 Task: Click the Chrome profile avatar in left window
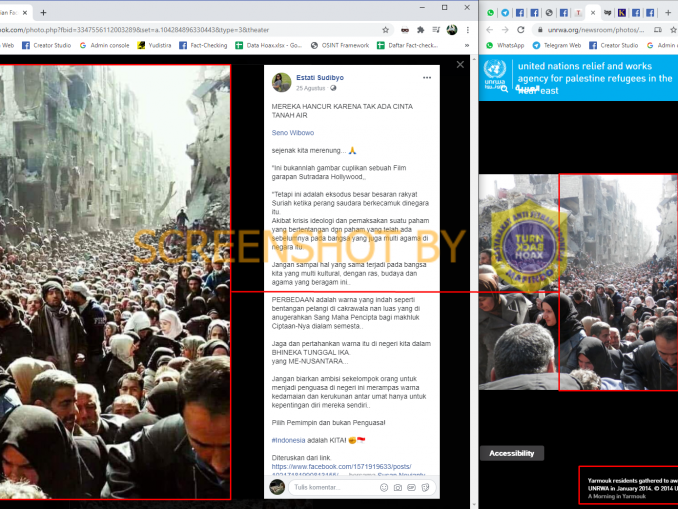pos(452,30)
